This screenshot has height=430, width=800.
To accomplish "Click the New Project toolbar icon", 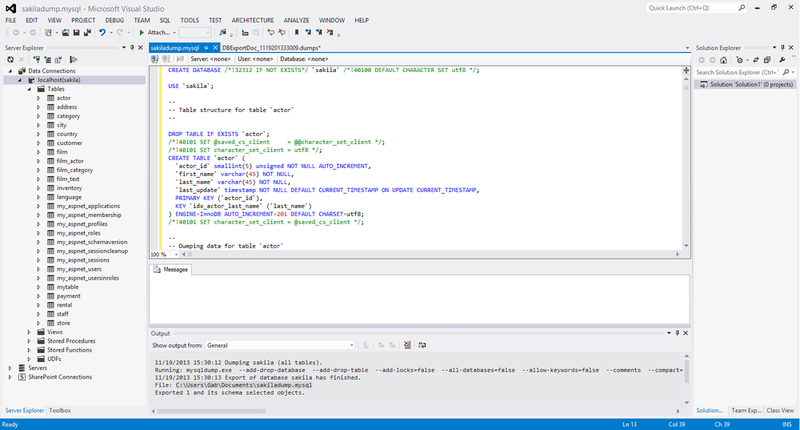I will (x=48, y=33).
